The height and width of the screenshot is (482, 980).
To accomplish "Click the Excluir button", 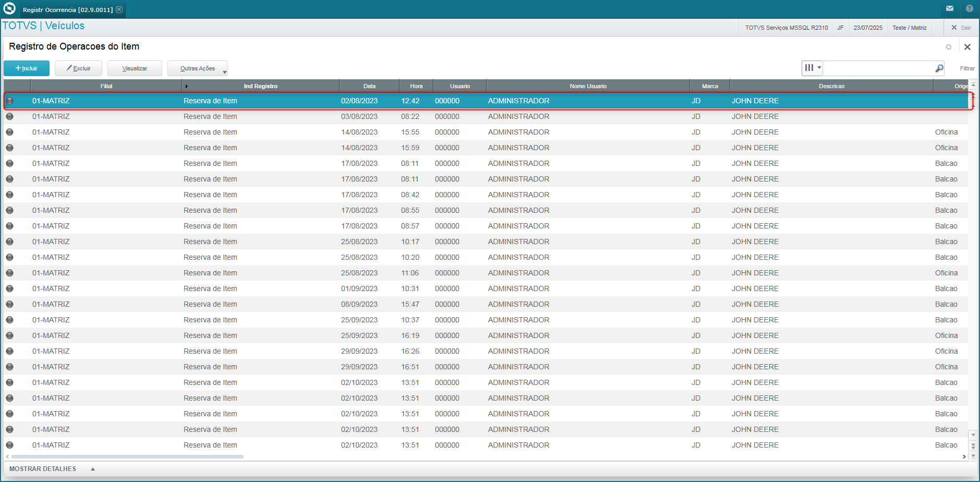I will tap(78, 68).
